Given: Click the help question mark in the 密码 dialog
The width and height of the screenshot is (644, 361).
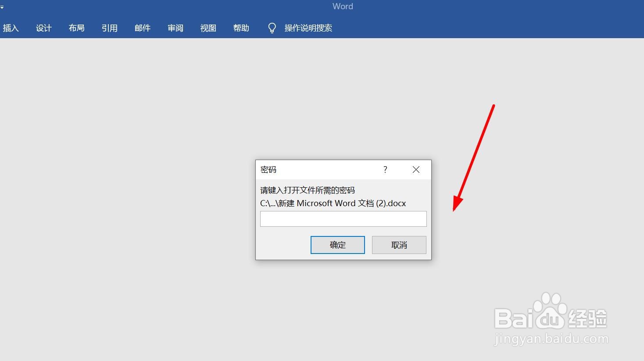Looking at the screenshot, I should click(385, 170).
